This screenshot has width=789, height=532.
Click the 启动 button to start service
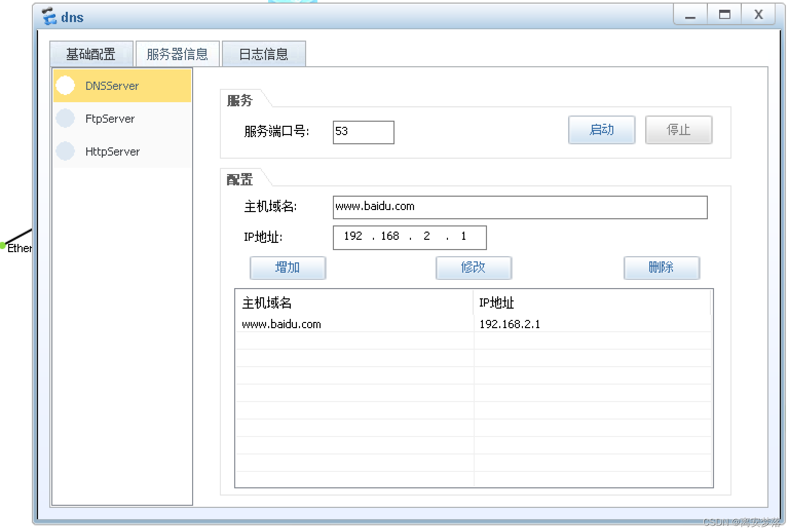[x=602, y=130]
